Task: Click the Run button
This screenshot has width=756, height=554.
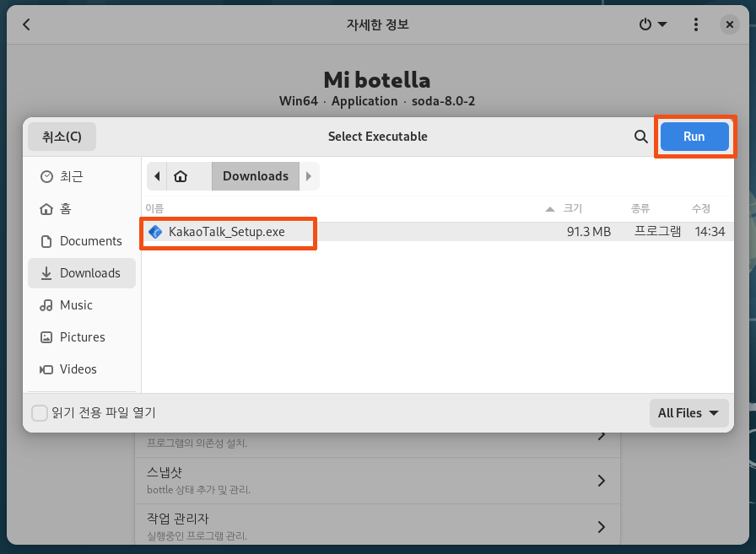Action: click(694, 137)
